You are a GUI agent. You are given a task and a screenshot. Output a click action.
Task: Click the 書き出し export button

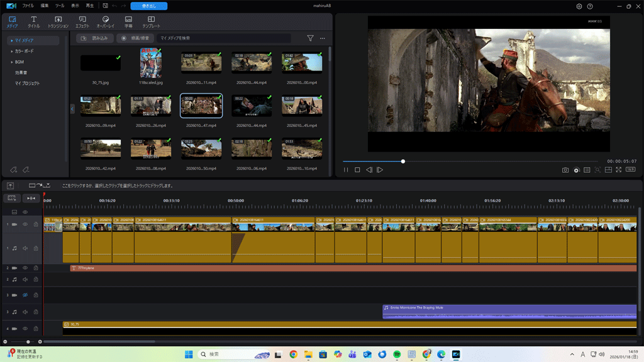pos(148,6)
